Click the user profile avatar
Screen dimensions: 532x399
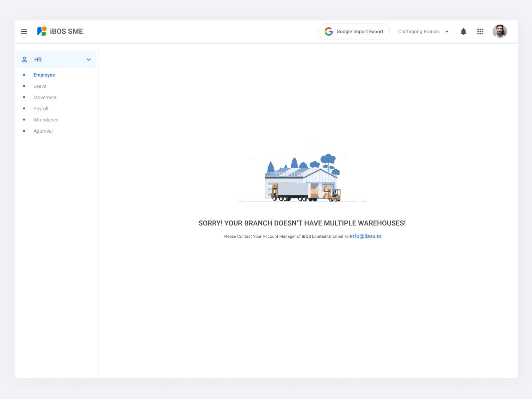(x=500, y=31)
